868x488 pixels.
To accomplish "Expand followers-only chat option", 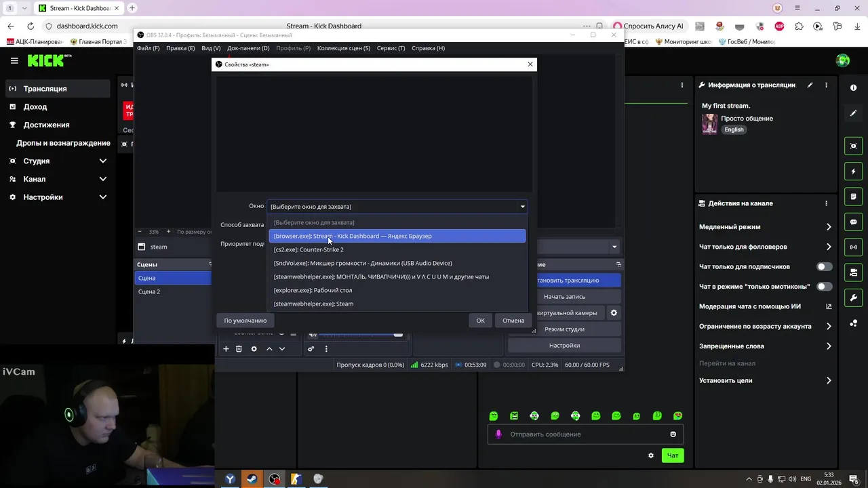I will (x=829, y=247).
